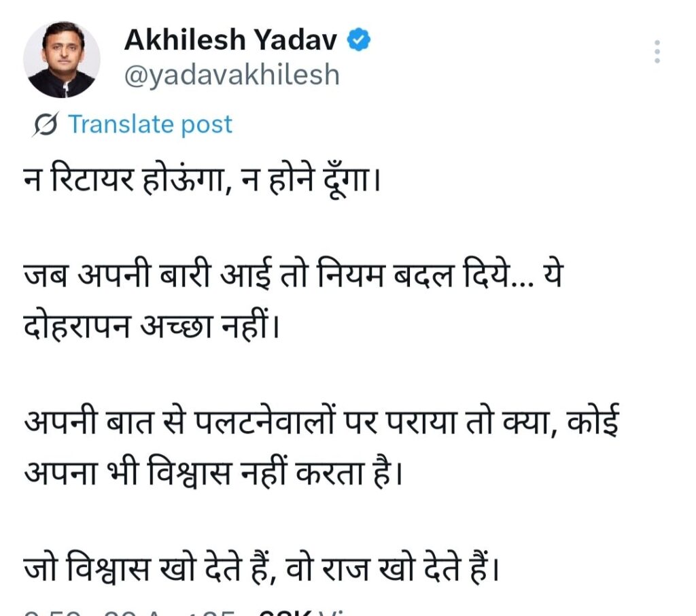696x616 pixels.
Task: Open Akhilesh Yadav's profile picture
Action: (x=62, y=59)
